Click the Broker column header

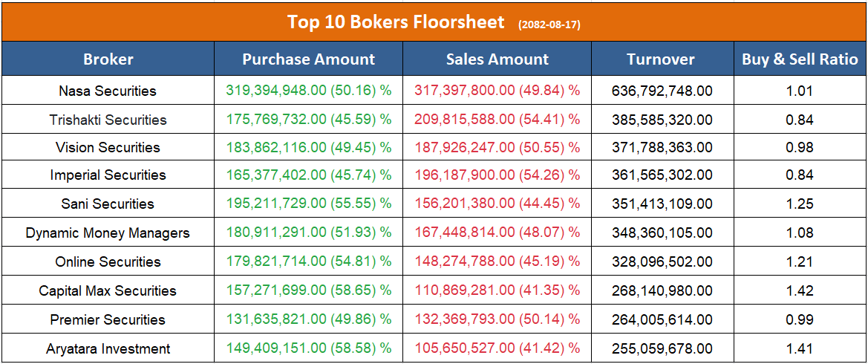click(x=108, y=59)
